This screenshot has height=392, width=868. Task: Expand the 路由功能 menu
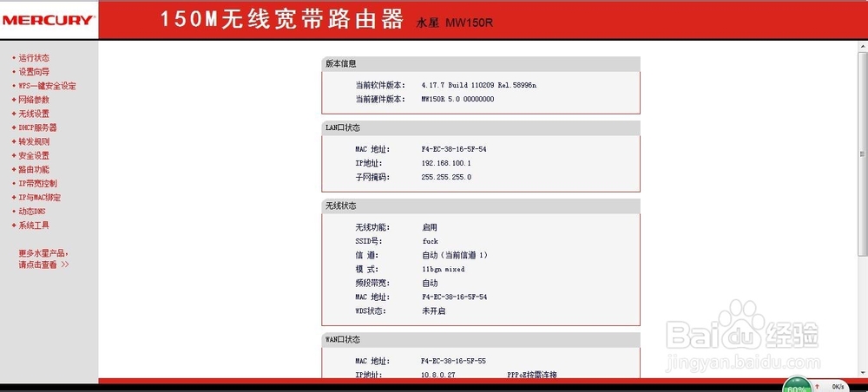[34, 170]
